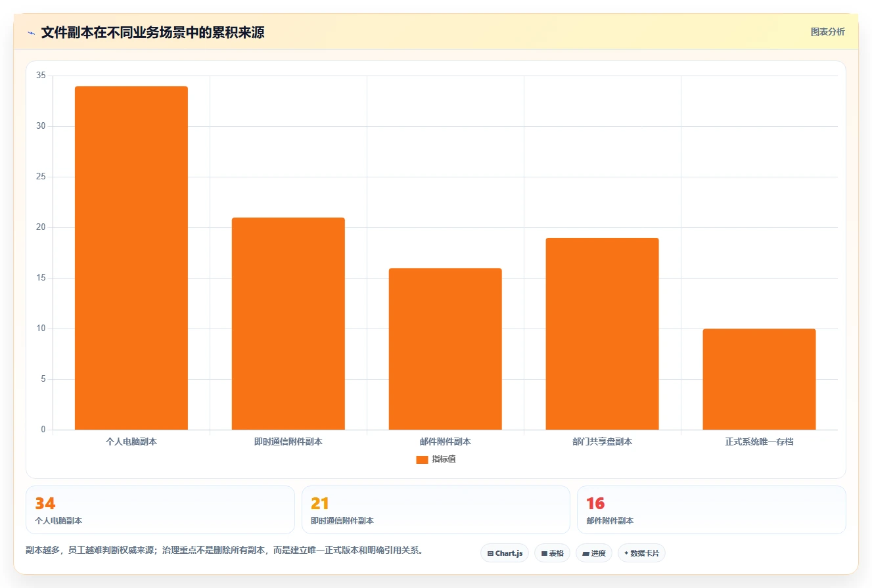Click the icon inside the Chart.js chip

pyautogui.click(x=490, y=554)
